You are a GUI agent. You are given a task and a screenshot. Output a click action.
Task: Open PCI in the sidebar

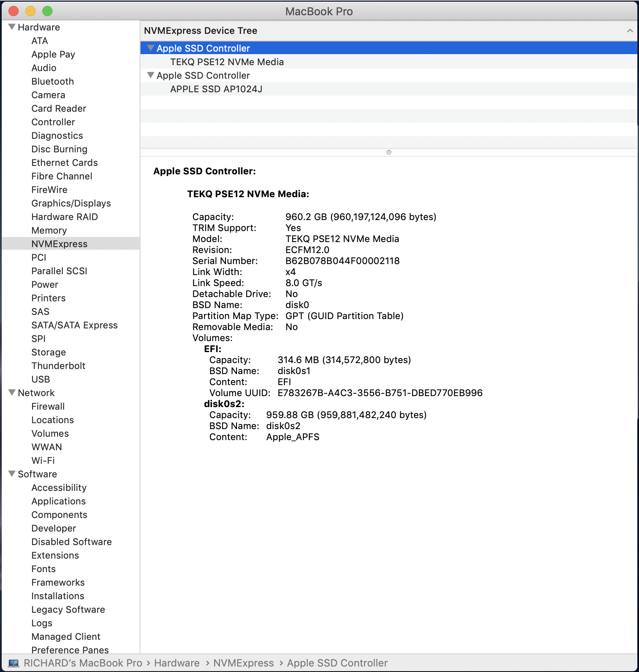click(x=39, y=257)
